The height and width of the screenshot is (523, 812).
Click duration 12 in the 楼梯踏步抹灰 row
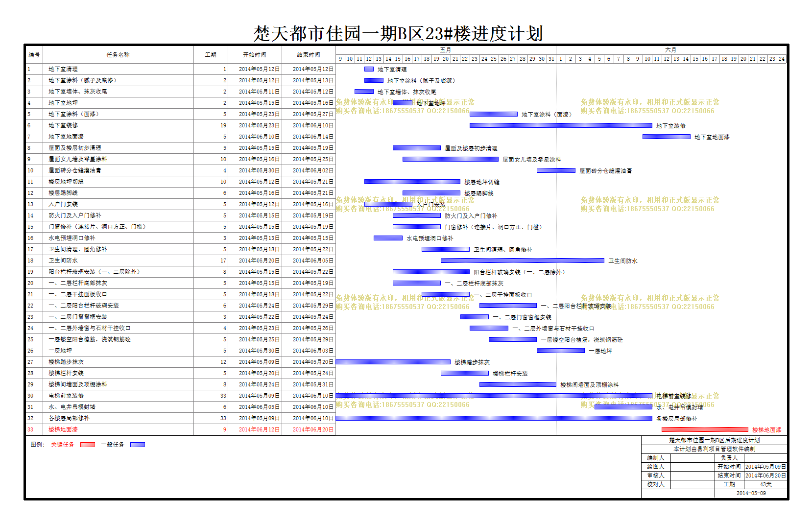[223, 362]
